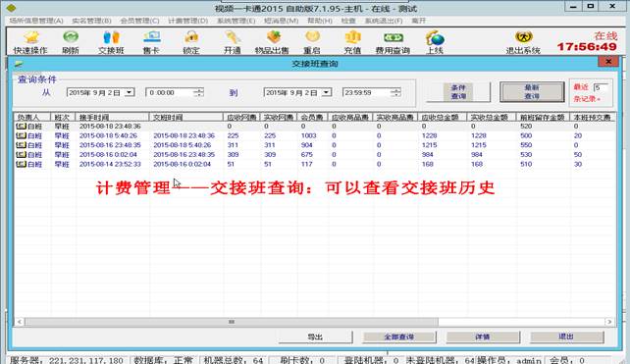
Task: Select row icon for shift started 2015-08-16 0:02:04
Action: 21,155
